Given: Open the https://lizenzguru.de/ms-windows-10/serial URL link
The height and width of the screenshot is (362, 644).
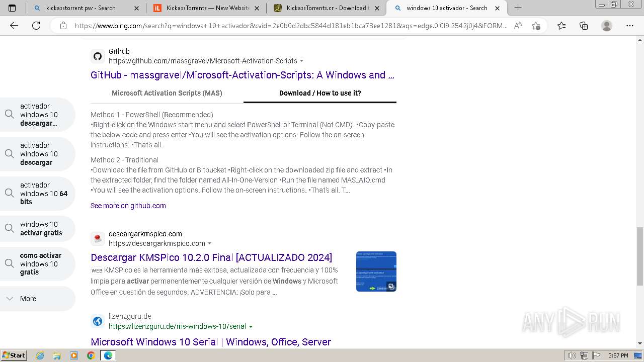Looking at the screenshot, I should click(177, 326).
